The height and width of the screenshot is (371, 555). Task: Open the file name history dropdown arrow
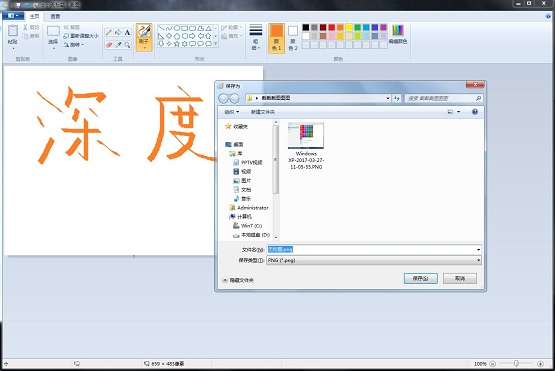(478, 250)
